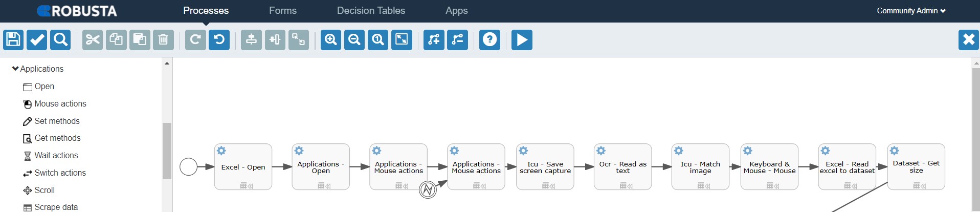Click the add bend-point icon

click(434, 40)
